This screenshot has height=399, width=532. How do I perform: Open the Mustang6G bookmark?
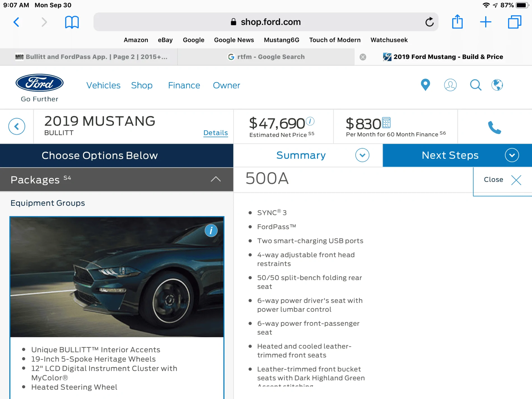281,40
